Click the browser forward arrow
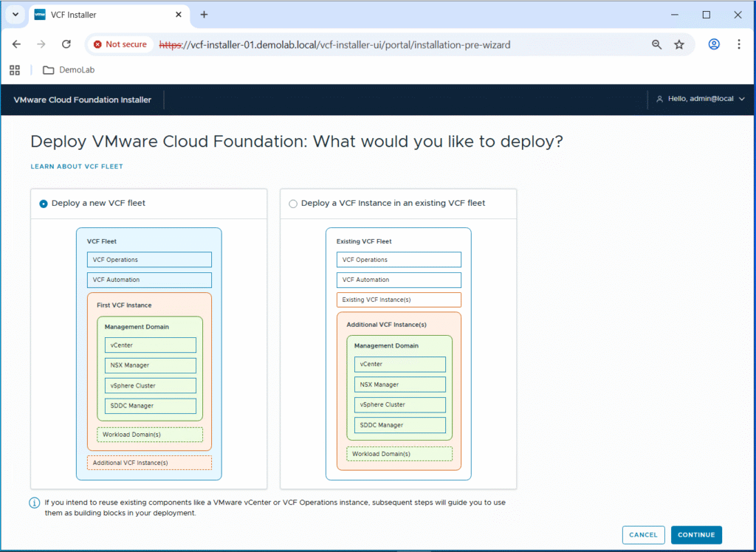Screen dimensions: 756x552 click(x=41, y=44)
